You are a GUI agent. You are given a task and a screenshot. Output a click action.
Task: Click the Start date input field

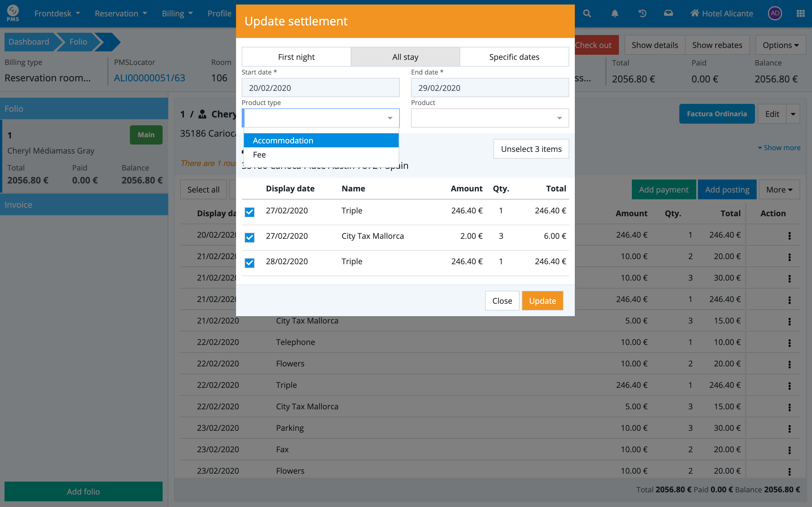(x=320, y=88)
